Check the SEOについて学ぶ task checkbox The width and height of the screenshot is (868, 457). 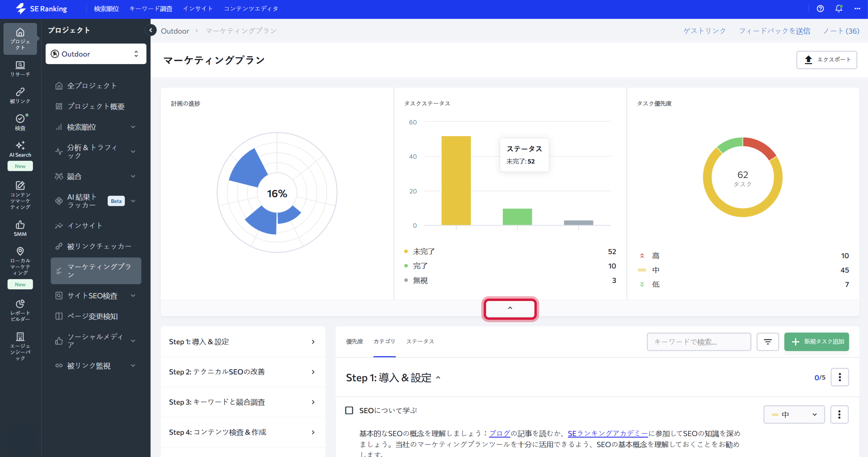pyautogui.click(x=349, y=410)
